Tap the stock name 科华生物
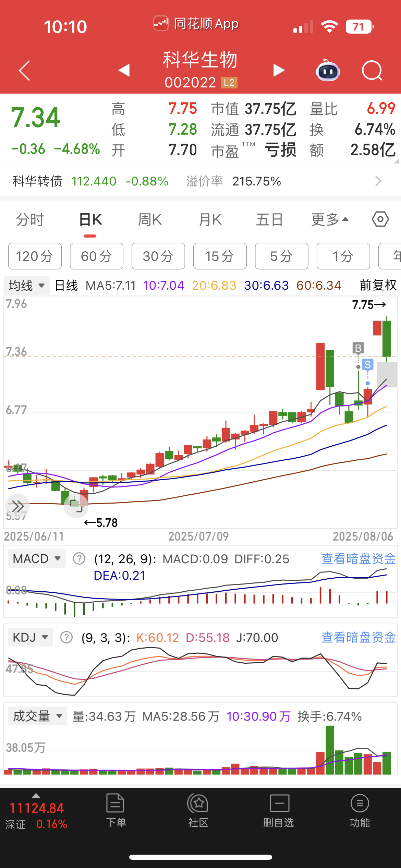This screenshot has height=868, width=401. click(x=200, y=60)
